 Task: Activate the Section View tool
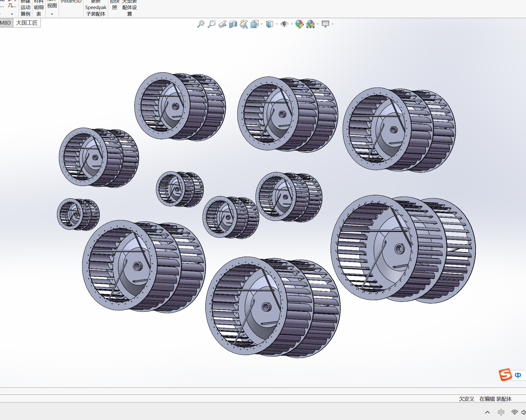pos(233,24)
